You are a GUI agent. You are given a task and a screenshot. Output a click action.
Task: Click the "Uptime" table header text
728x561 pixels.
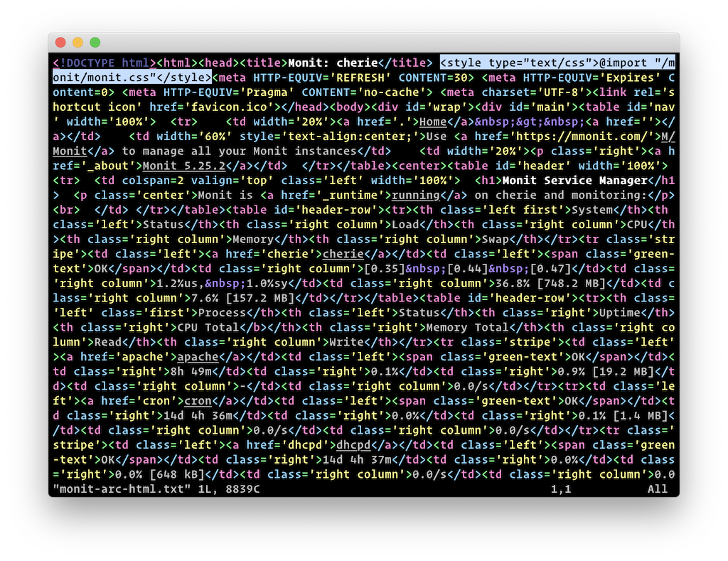[620, 313]
